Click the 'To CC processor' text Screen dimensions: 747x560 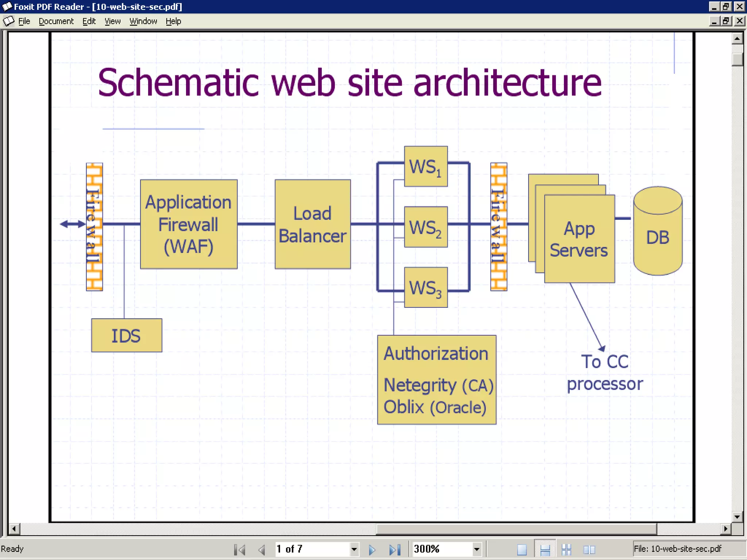pyautogui.click(x=605, y=372)
